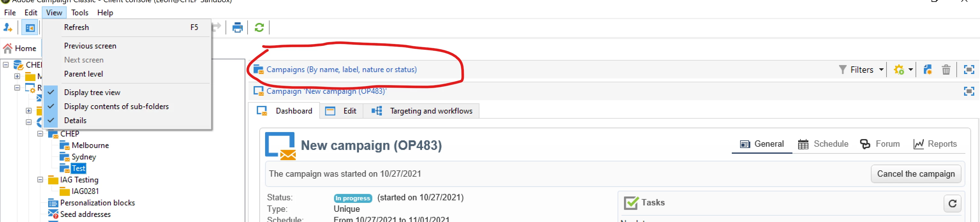Switch to the Dashboard tab
This screenshot has width=980, height=222.
(285, 111)
